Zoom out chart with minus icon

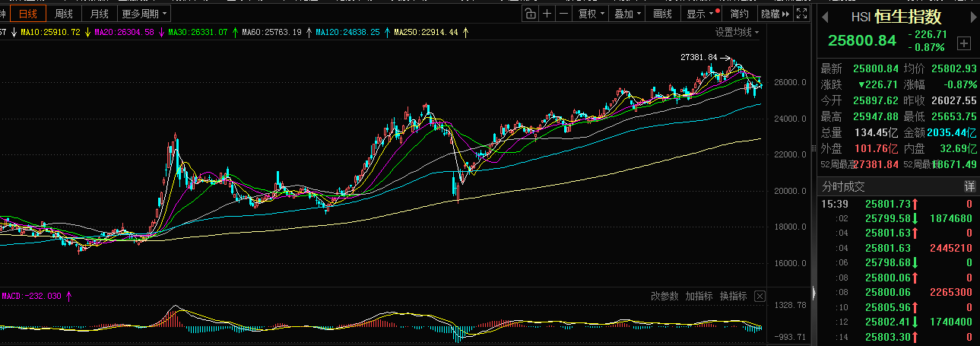click(563, 14)
